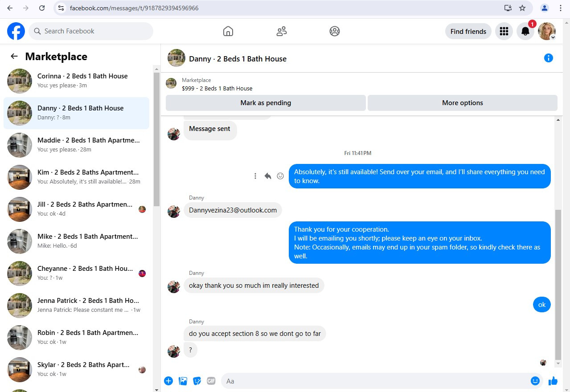Screen dimensions: 570x392
Task: Click the seen-by avatar below the last message
Action: 543,363
